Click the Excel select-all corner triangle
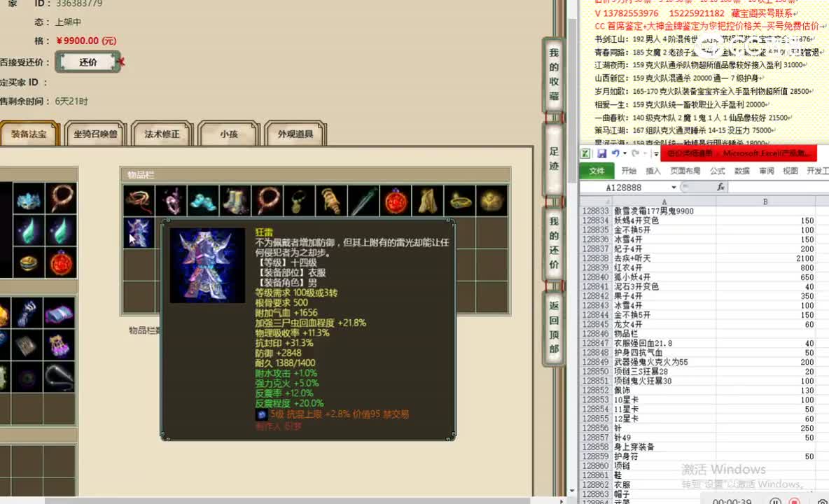Screen dimensions: 829x504 [596, 202]
